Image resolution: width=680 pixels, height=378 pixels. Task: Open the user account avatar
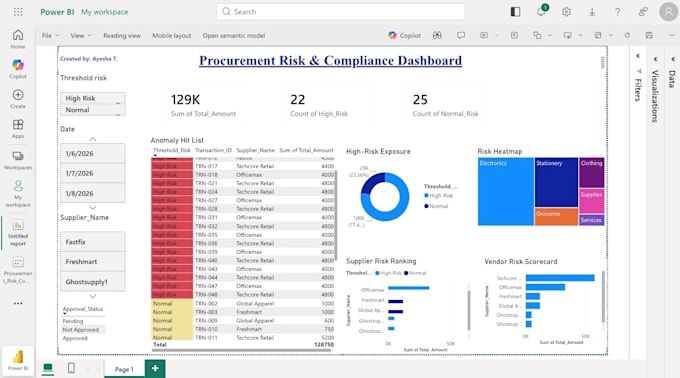[668, 12]
